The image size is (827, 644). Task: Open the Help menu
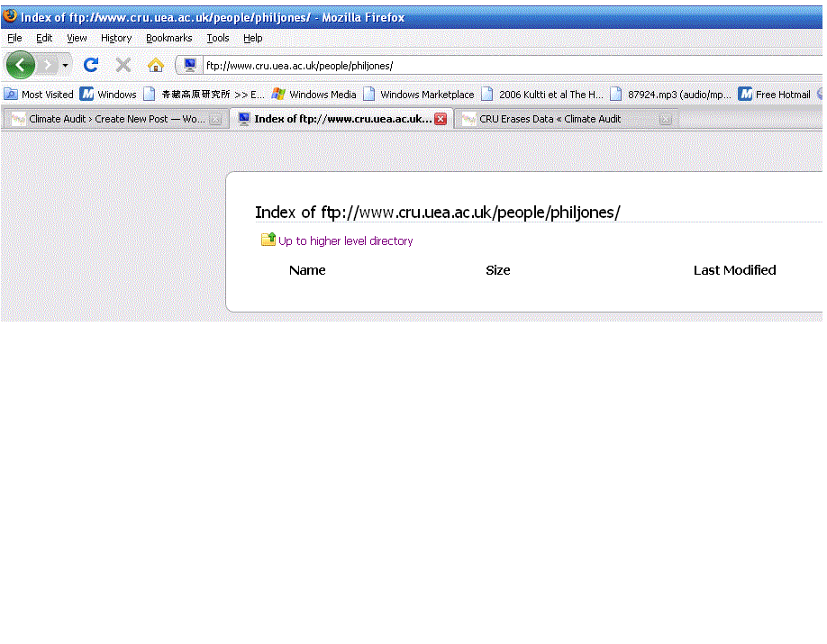click(252, 38)
